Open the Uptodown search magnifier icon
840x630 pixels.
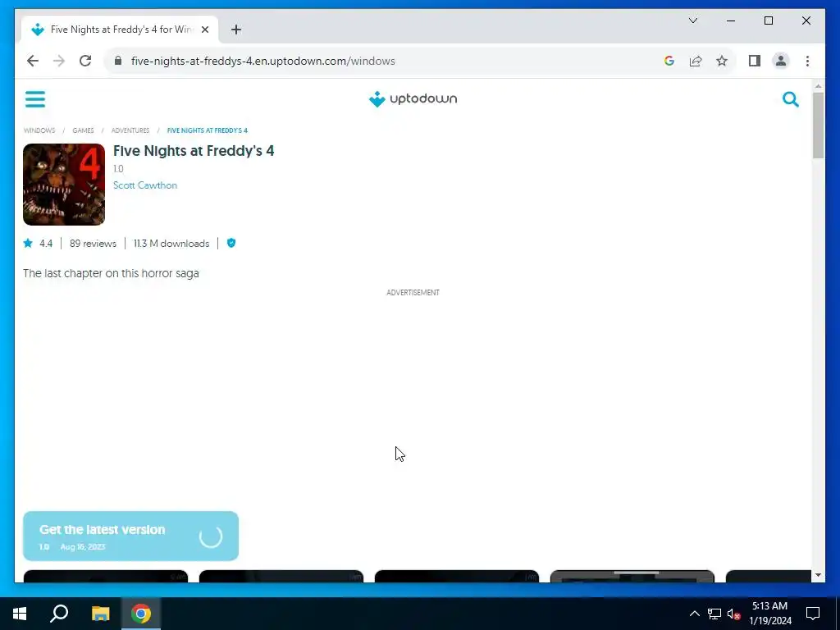(x=791, y=99)
